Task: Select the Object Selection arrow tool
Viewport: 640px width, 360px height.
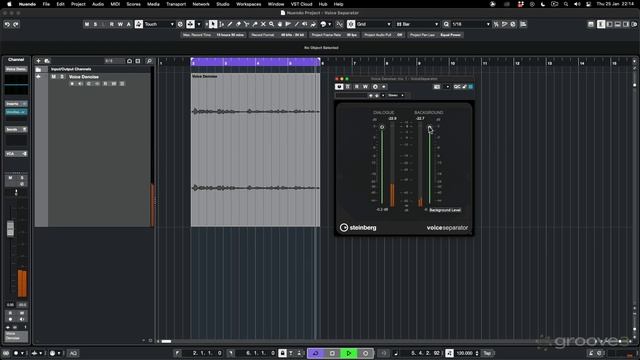Action: point(213,24)
